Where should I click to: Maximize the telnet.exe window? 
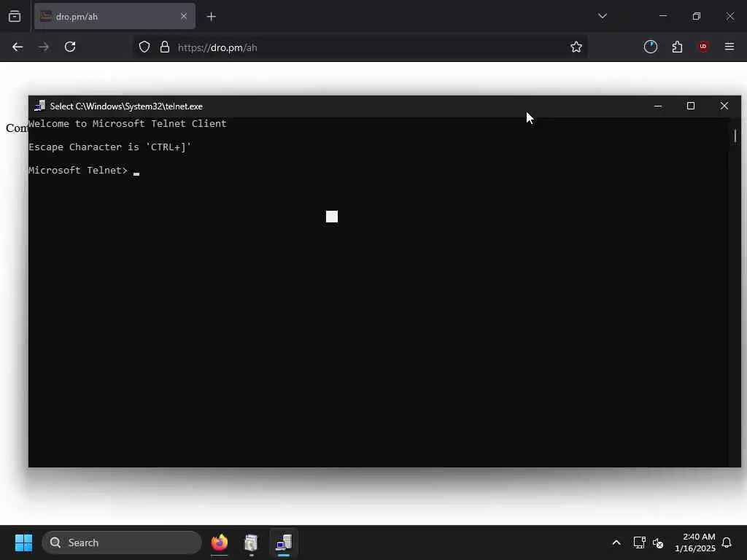(691, 106)
